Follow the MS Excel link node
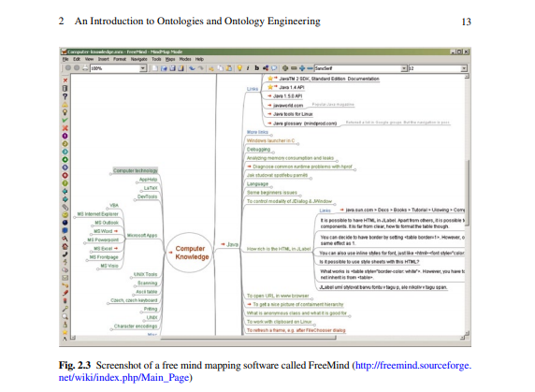 click(106, 248)
